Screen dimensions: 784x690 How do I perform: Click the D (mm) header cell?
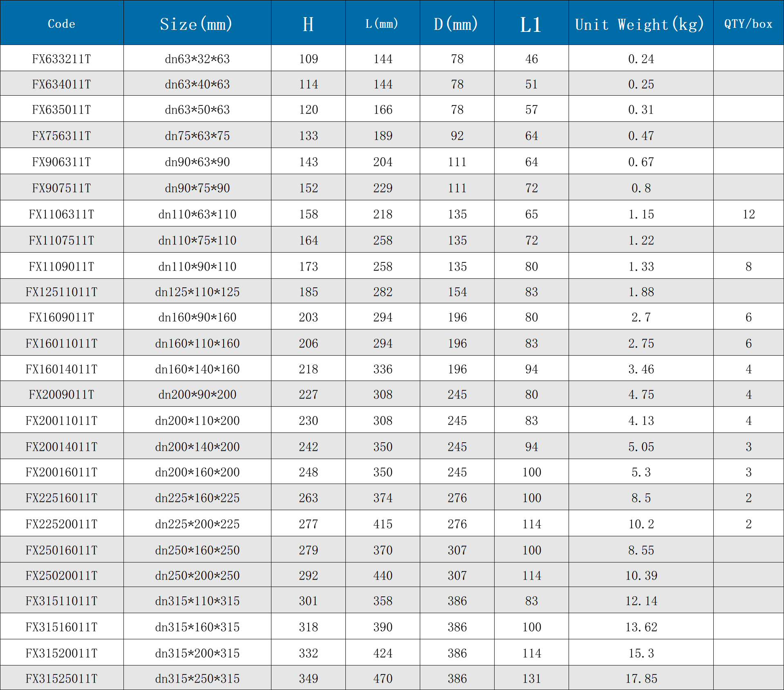(x=457, y=24)
